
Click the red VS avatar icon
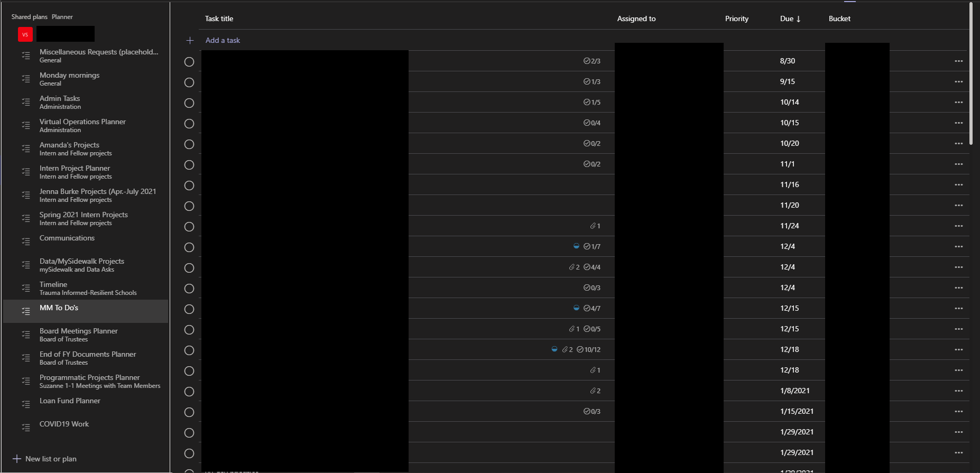(25, 34)
